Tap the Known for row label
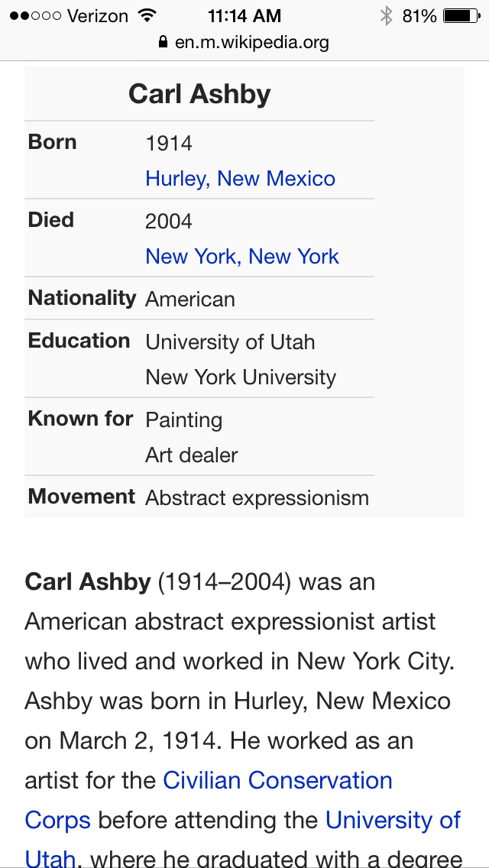The width and height of the screenshot is (489, 868). (x=81, y=419)
